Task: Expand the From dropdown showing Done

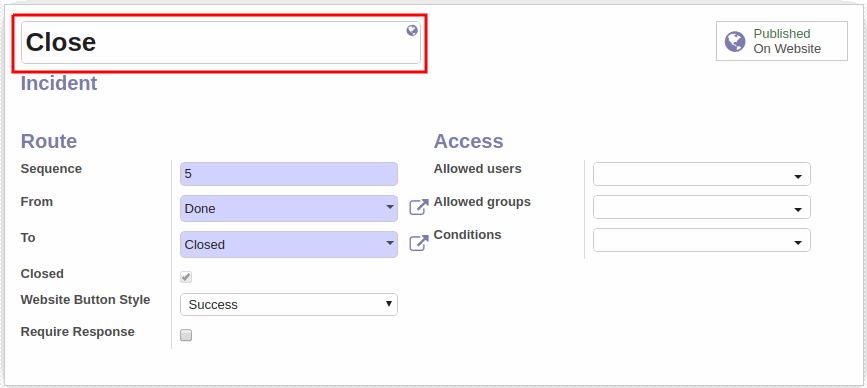Action: point(289,208)
